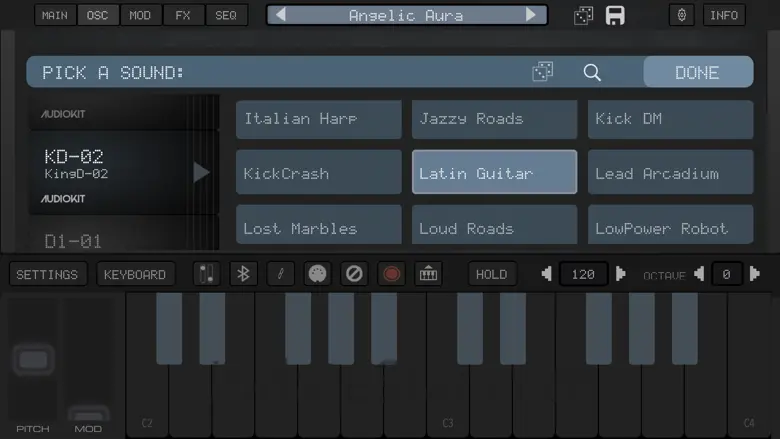Click the 120 tempo value field
The height and width of the screenshot is (439, 780).
tap(584, 274)
